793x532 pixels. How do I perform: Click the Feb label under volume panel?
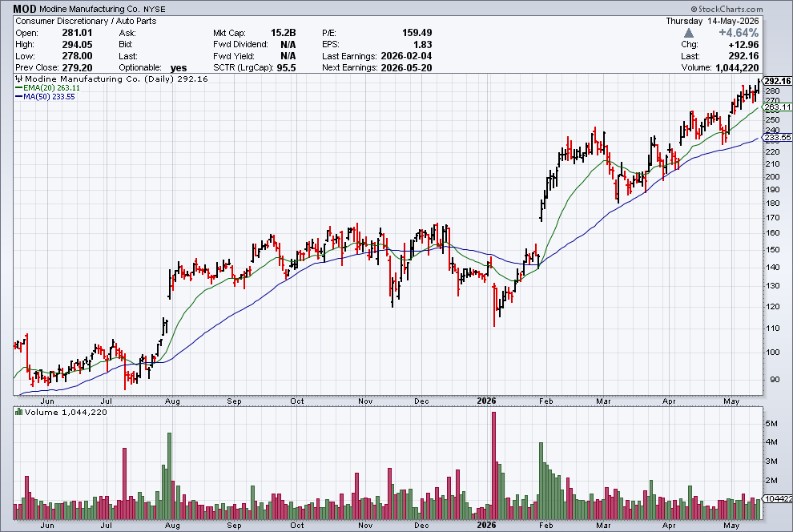(x=545, y=525)
